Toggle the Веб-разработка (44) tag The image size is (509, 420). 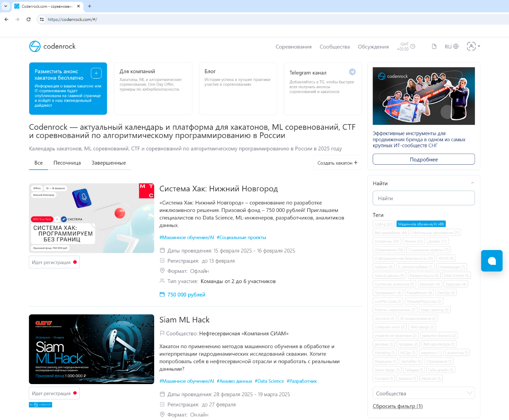391,233
